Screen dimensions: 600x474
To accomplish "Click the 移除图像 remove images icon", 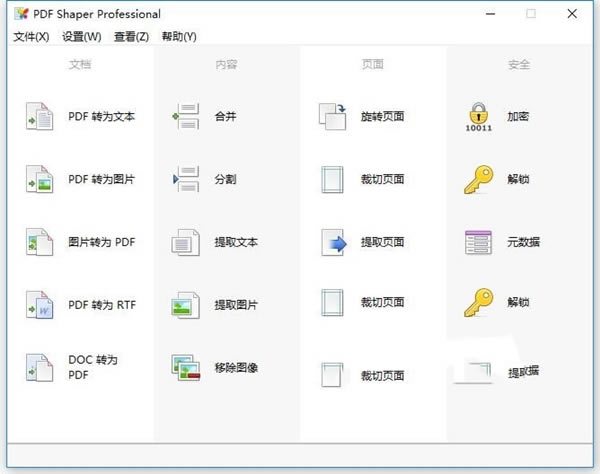I will pos(186,368).
